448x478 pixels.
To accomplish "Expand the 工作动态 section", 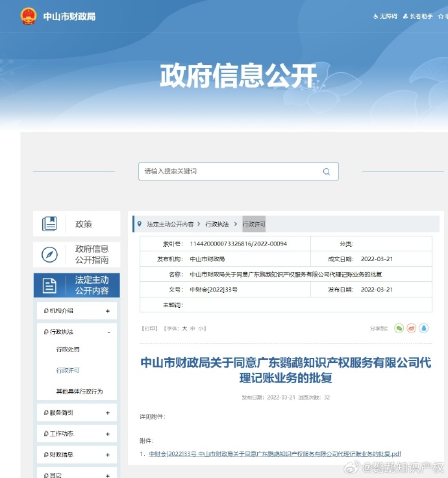I will pyautogui.click(x=108, y=433).
